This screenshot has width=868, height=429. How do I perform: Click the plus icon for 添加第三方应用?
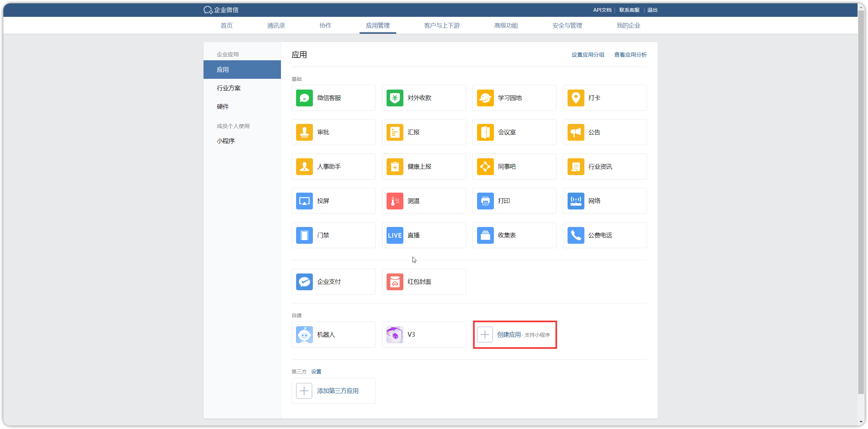point(303,391)
